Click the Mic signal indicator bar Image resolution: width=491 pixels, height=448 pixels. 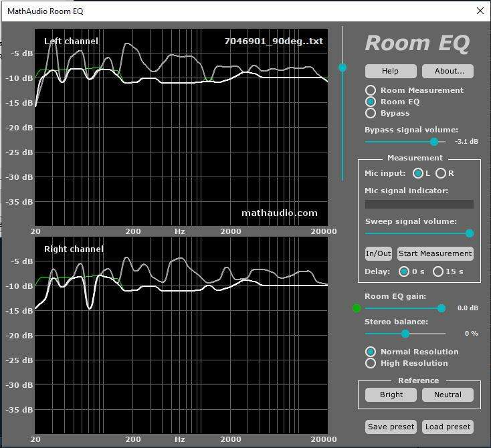(419, 204)
